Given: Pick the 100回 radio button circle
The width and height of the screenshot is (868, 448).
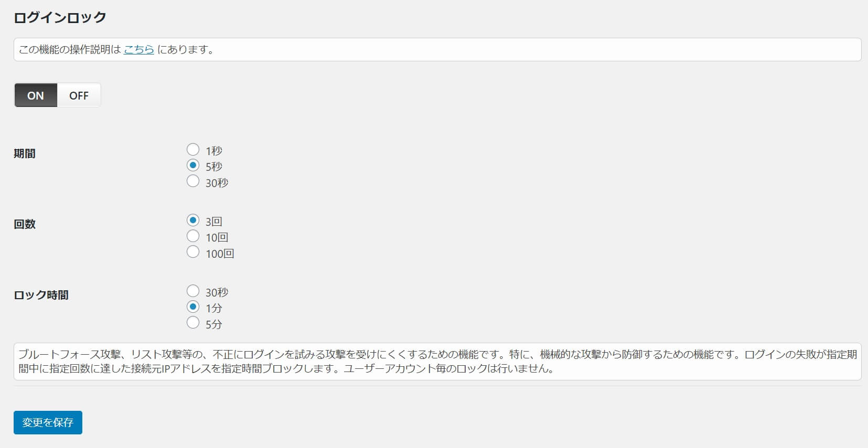Looking at the screenshot, I should 193,252.
